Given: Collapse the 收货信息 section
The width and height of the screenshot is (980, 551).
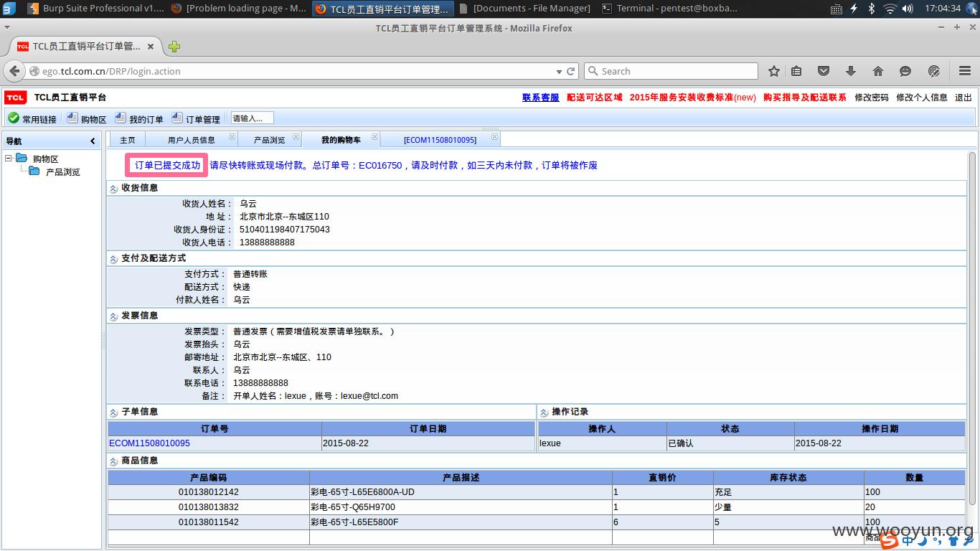Looking at the screenshot, I should click(x=113, y=189).
